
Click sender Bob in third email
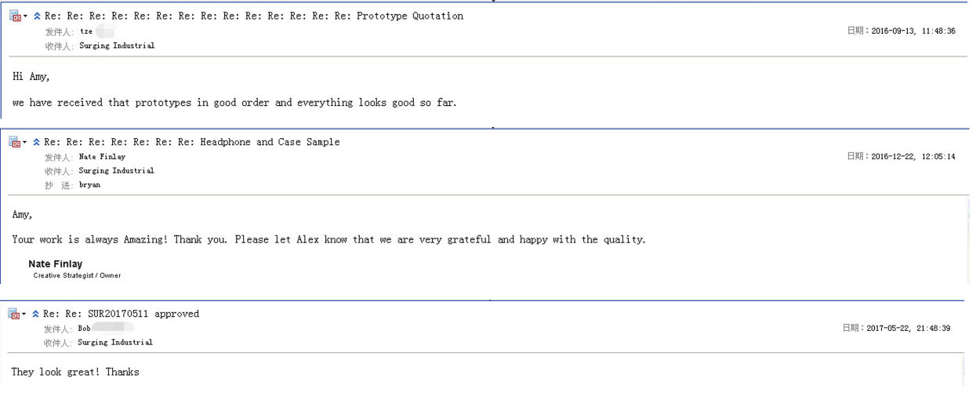[84, 329]
